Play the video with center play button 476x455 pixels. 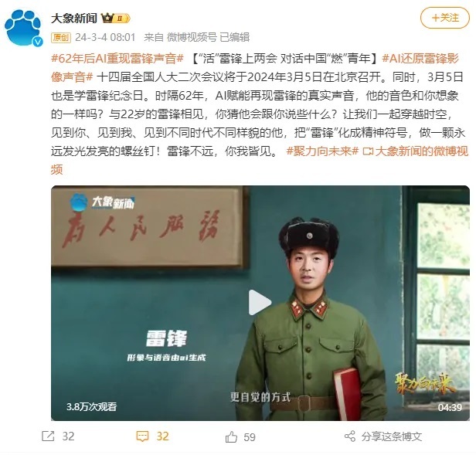tap(260, 302)
